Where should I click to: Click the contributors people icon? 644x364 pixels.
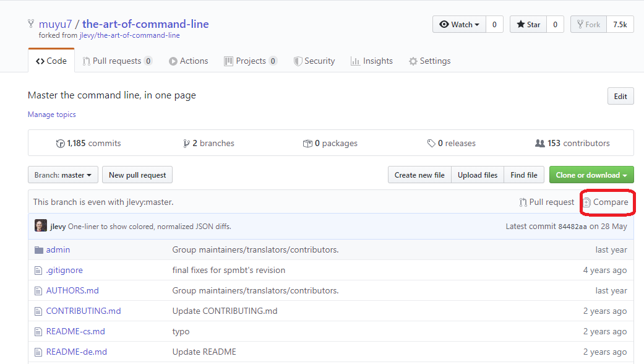click(540, 144)
